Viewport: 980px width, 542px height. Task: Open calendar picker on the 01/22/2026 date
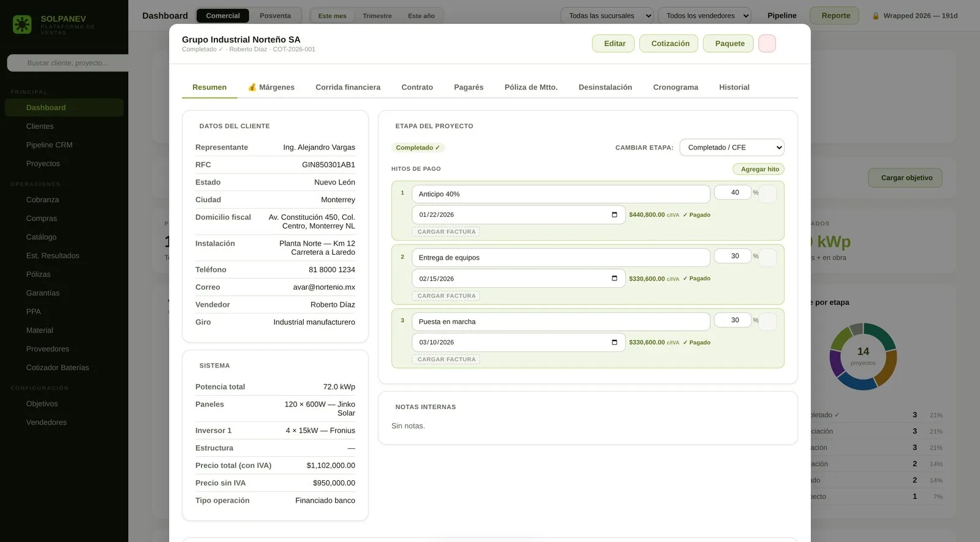[x=614, y=215]
